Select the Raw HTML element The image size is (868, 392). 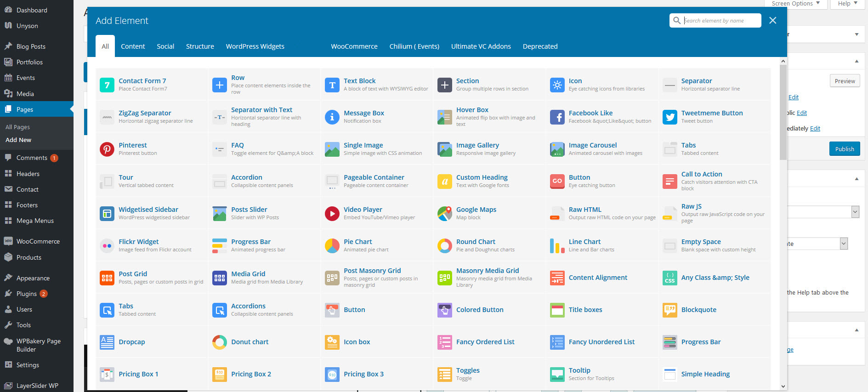(602, 214)
